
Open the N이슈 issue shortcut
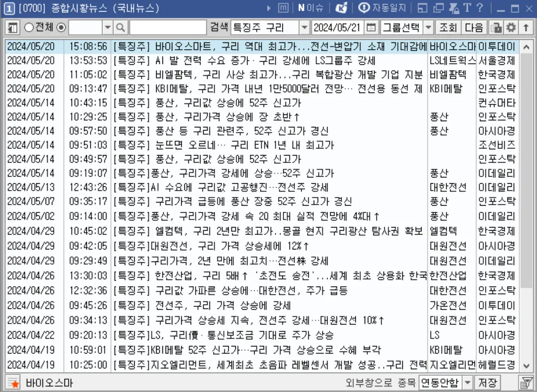[x=311, y=8]
